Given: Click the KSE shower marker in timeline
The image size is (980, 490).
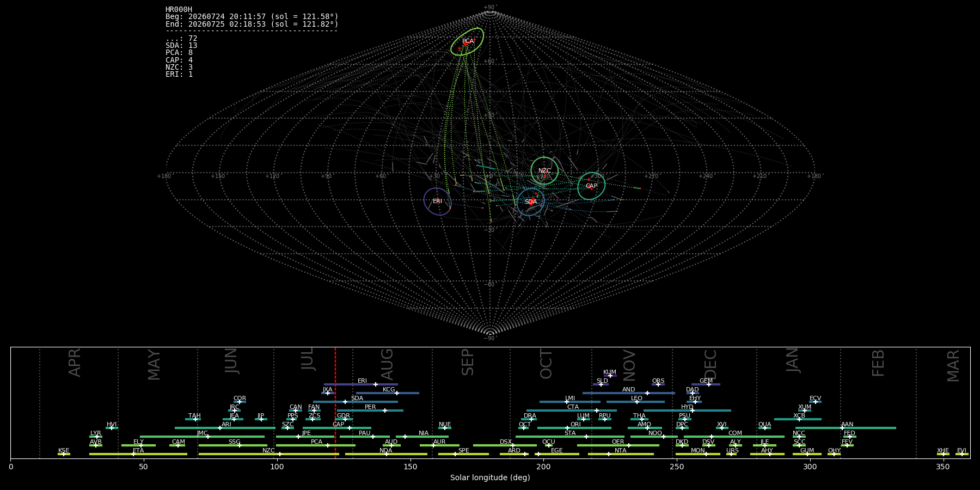Looking at the screenshot, I should point(64,454).
